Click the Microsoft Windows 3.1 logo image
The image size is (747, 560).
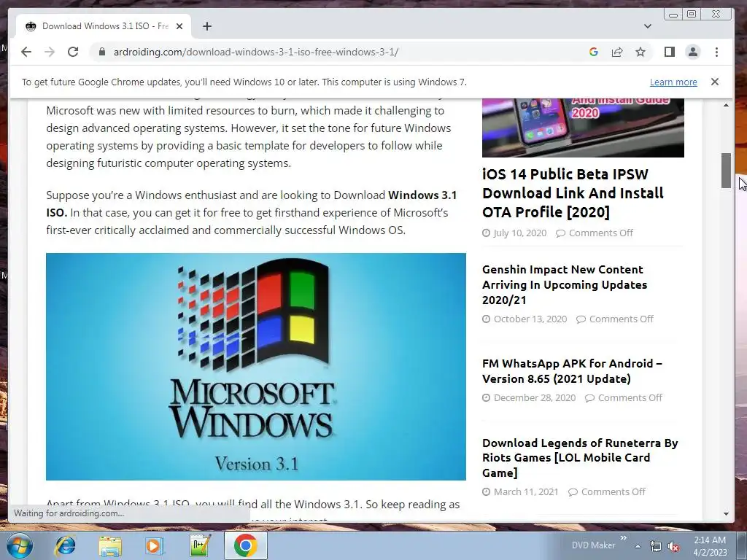pyautogui.click(x=256, y=367)
